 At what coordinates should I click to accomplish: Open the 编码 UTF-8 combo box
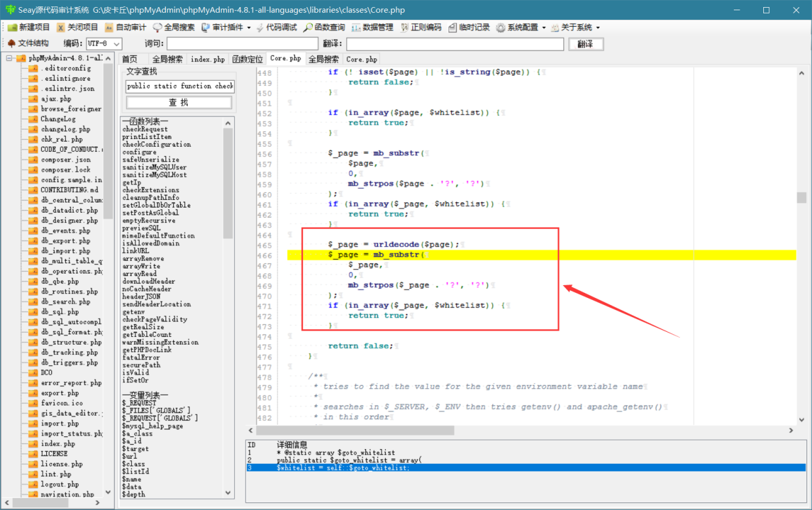(103, 44)
